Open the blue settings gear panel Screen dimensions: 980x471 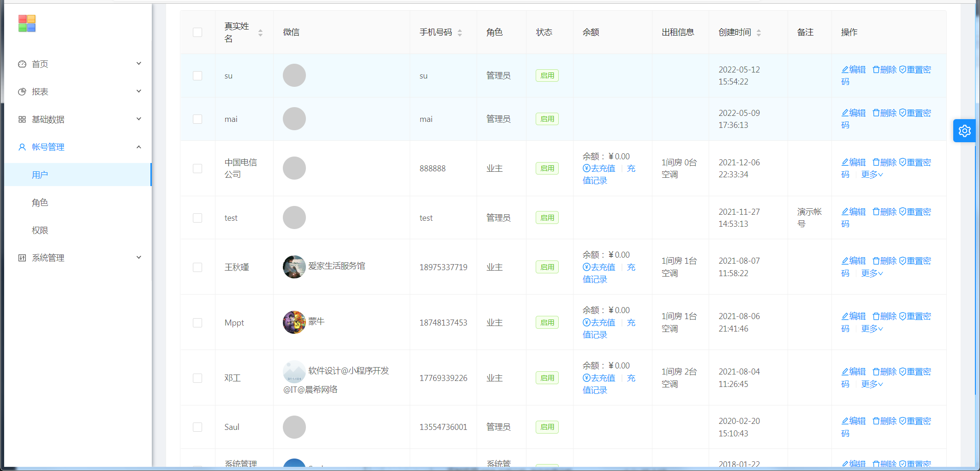point(964,131)
